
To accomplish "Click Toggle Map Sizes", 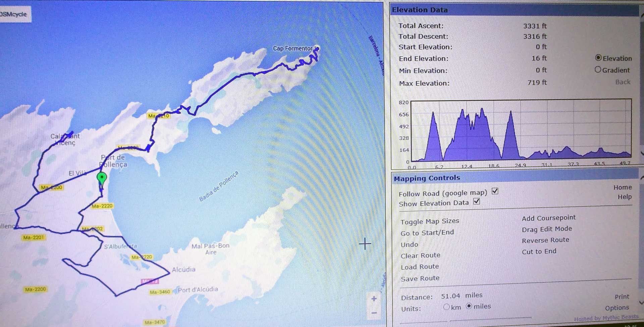I will pyautogui.click(x=429, y=221).
